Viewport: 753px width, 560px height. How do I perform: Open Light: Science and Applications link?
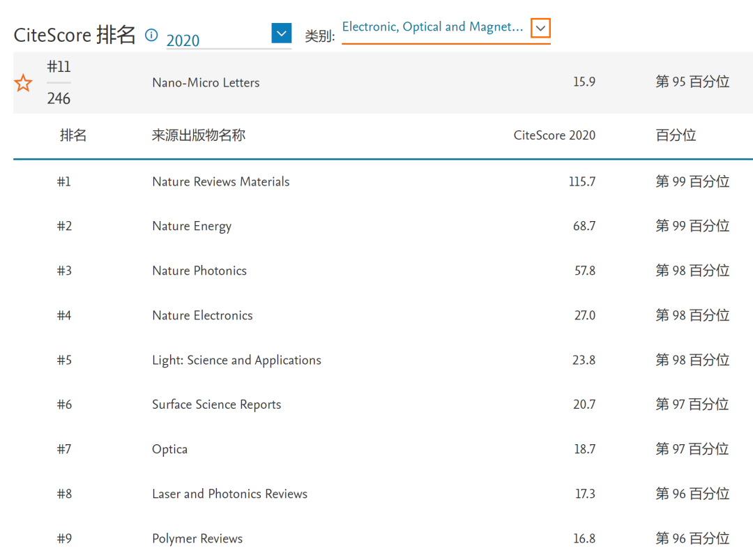pos(237,361)
